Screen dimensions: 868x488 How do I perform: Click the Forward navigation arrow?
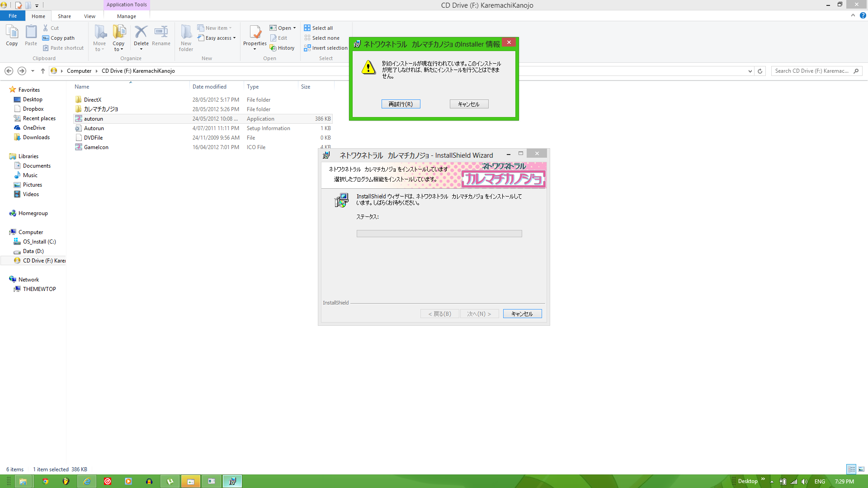pos(22,71)
